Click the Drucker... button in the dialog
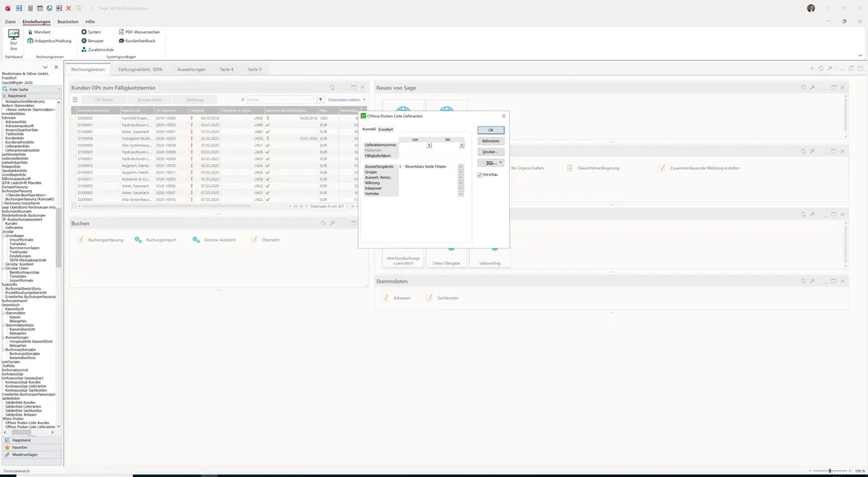Image resolution: width=868 pixels, height=477 pixels. pyautogui.click(x=490, y=152)
